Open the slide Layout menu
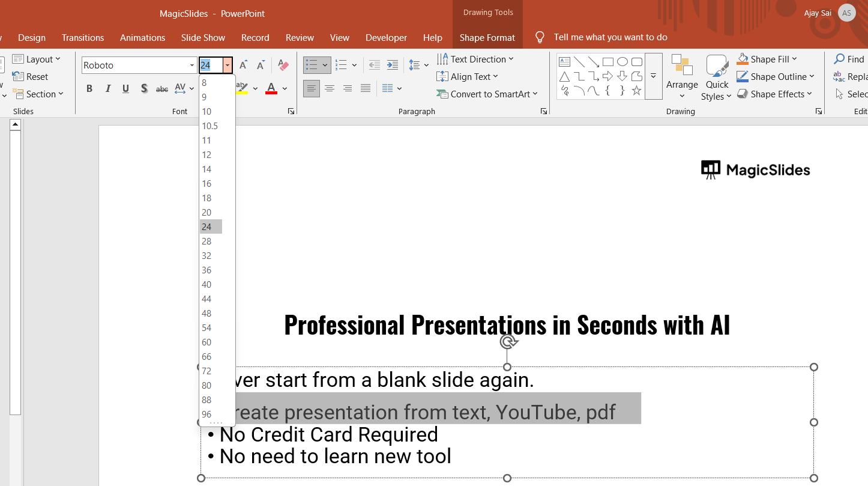The height and width of the screenshot is (486, 868). coord(37,59)
